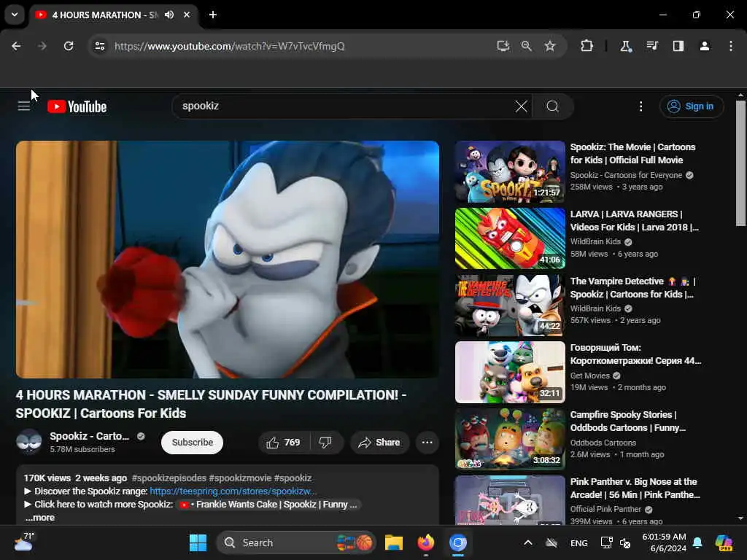Subscribe to Spookiz channel

(x=192, y=443)
